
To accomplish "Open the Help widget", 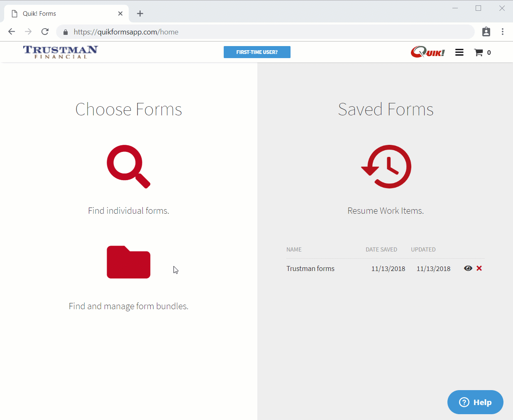I will 475,402.
